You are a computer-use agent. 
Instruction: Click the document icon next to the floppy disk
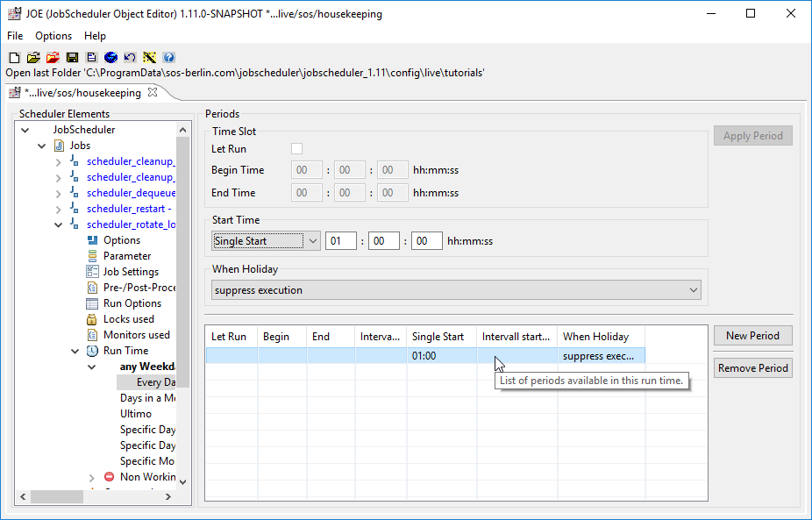click(x=91, y=57)
